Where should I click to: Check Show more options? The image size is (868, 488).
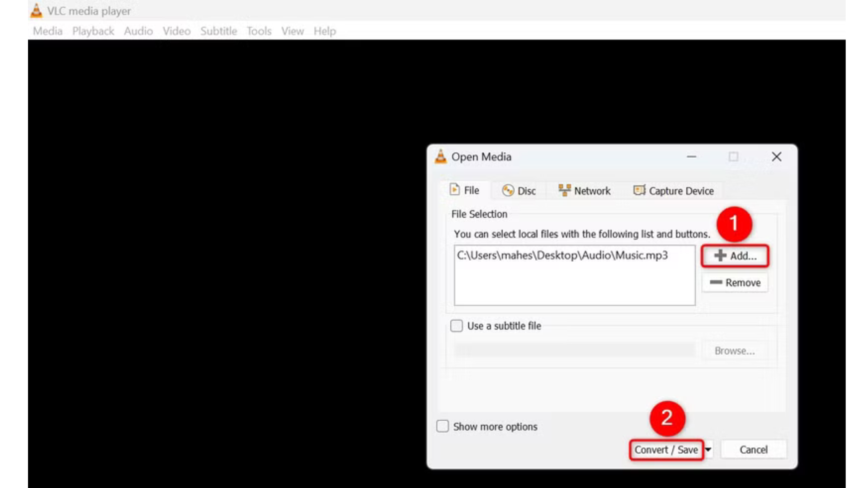(442, 426)
